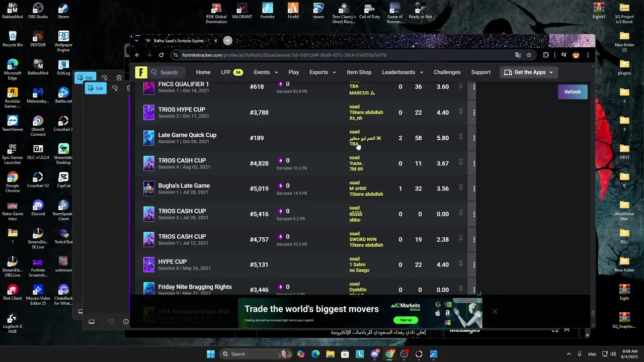Open a new browser tab
644x362 pixels.
(227, 41)
